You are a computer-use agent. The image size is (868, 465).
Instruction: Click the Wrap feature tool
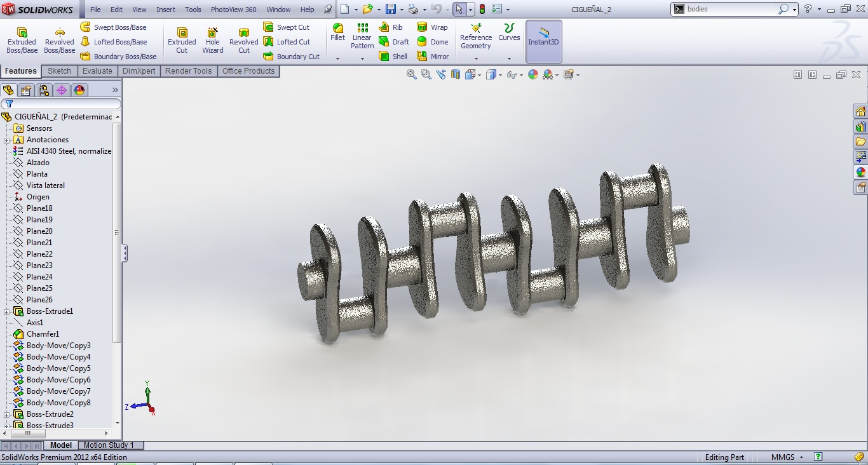pos(432,27)
